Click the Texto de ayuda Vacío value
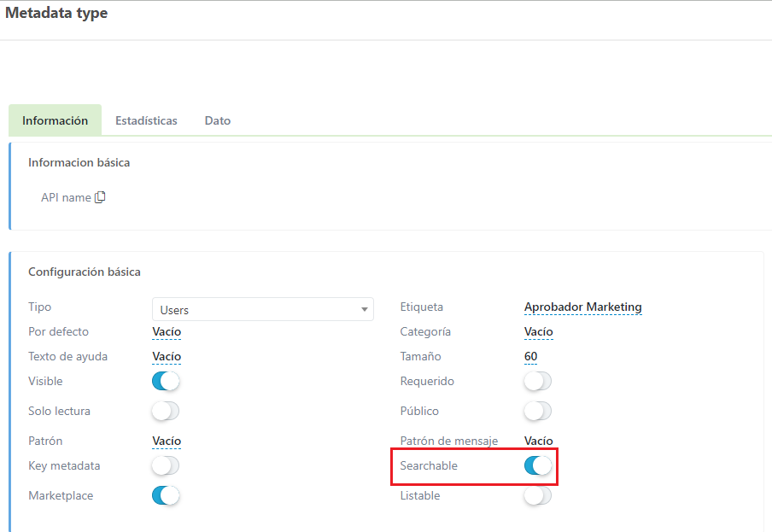Viewport: 772px width, 532px height. 167,356
